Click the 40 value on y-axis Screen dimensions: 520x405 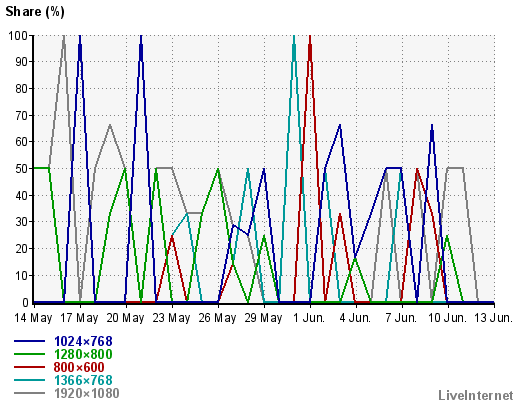coord(22,196)
